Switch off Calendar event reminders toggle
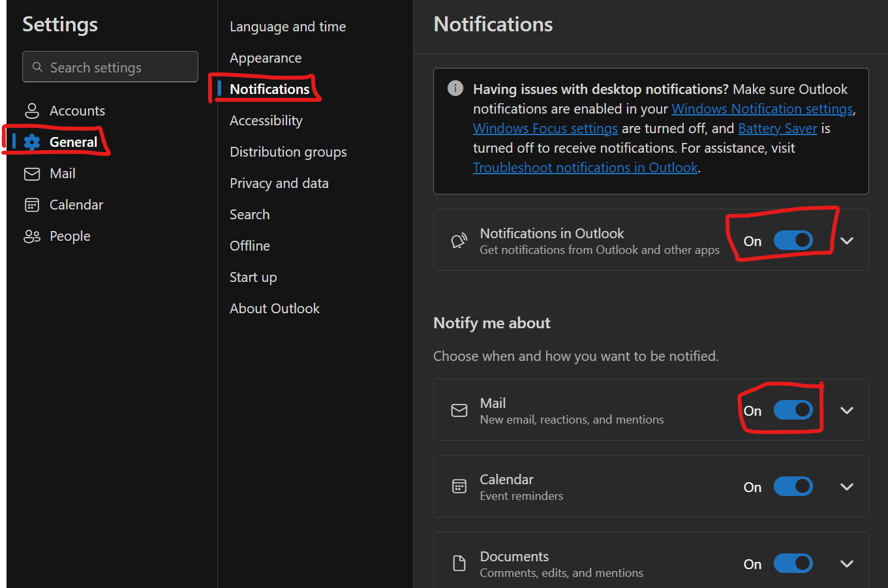Image resolution: width=888 pixels, height=588 pixels. [x=793, y=486]
